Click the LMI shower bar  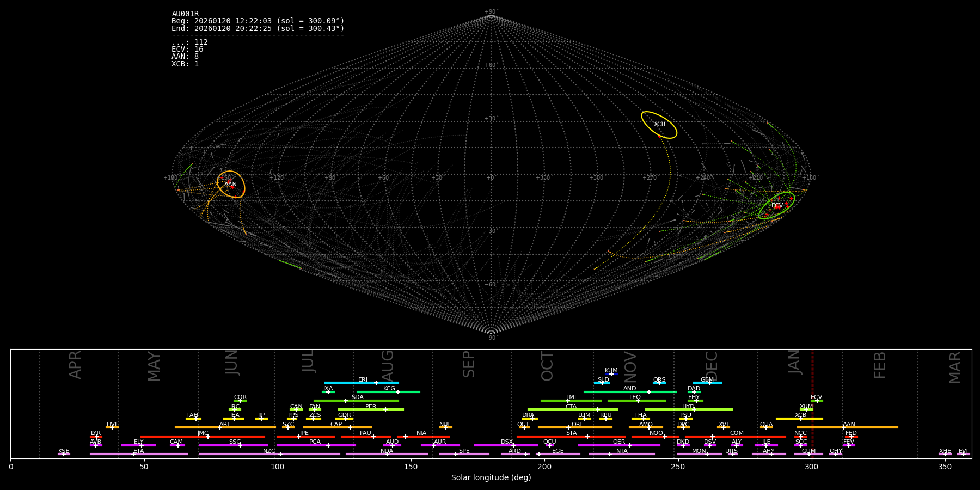point(571,401)
